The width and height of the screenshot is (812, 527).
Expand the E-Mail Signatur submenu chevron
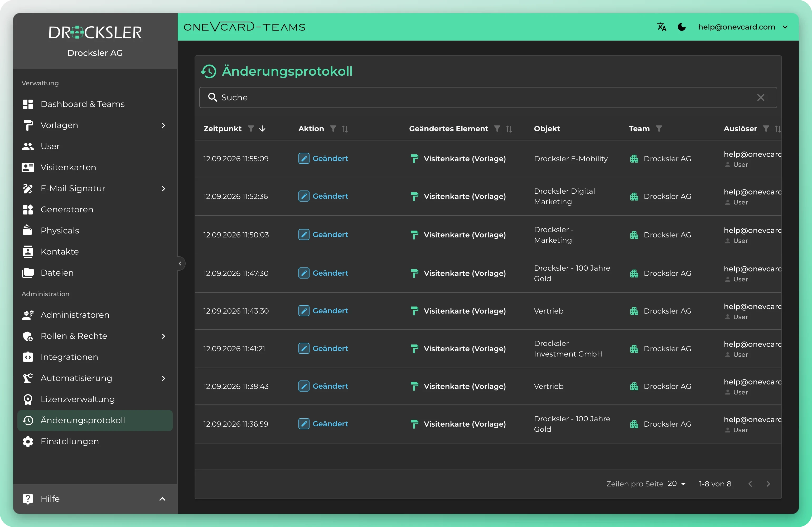163,189
